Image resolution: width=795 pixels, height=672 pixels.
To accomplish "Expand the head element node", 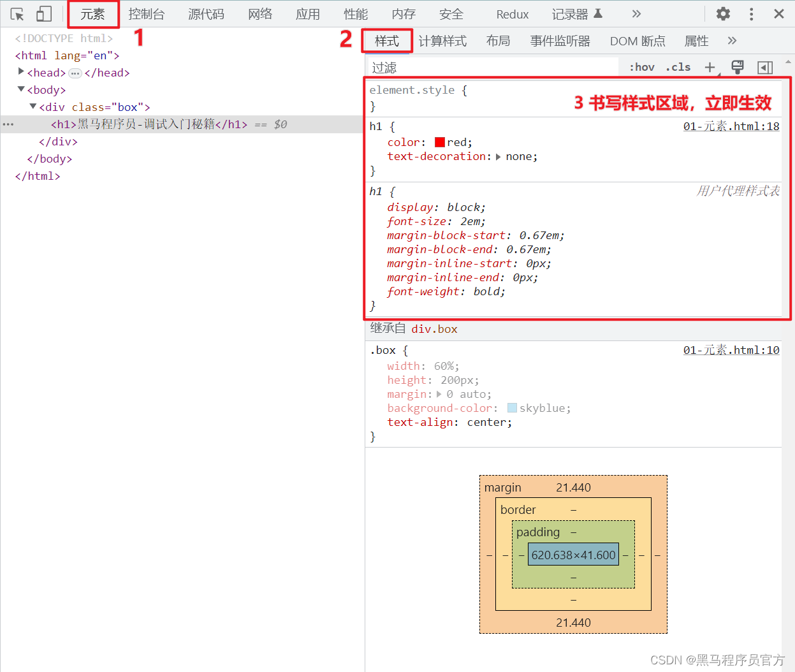I will (x=21, y=72).
